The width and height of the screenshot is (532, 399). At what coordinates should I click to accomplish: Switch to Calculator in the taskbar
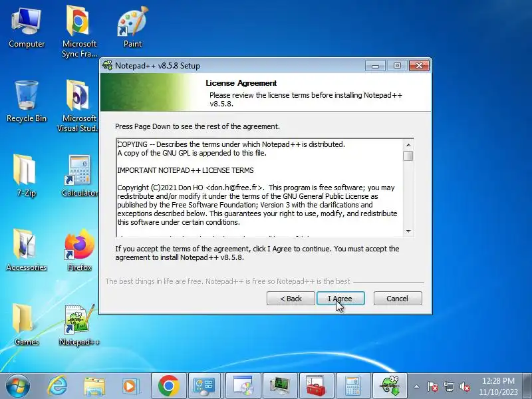point(353,386)
